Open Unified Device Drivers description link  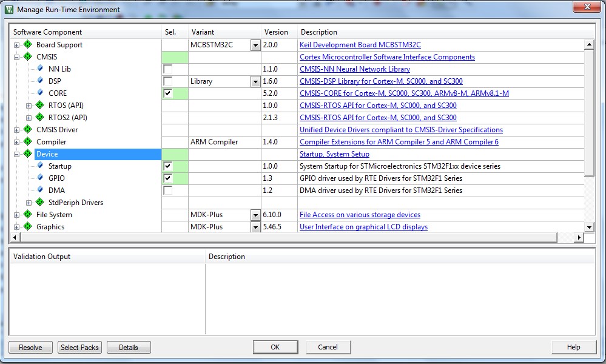(x=401, y=130)
